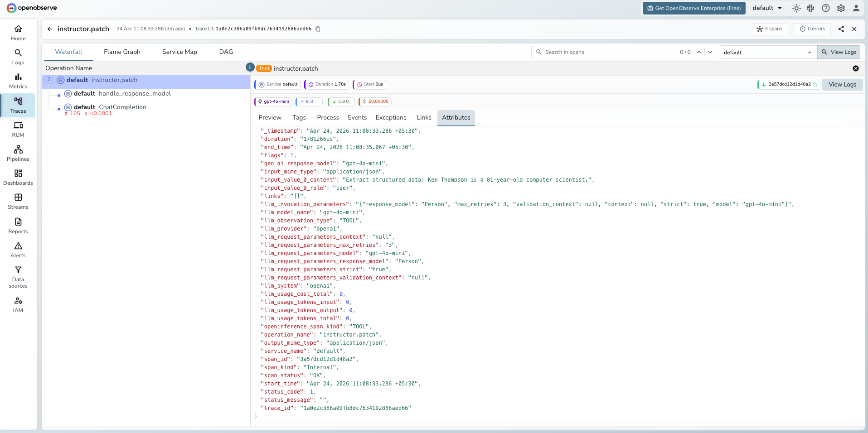Collapse the instructor.patch span tree
The height and width of the screenshot is (433, 868).
tap(48, 80)
